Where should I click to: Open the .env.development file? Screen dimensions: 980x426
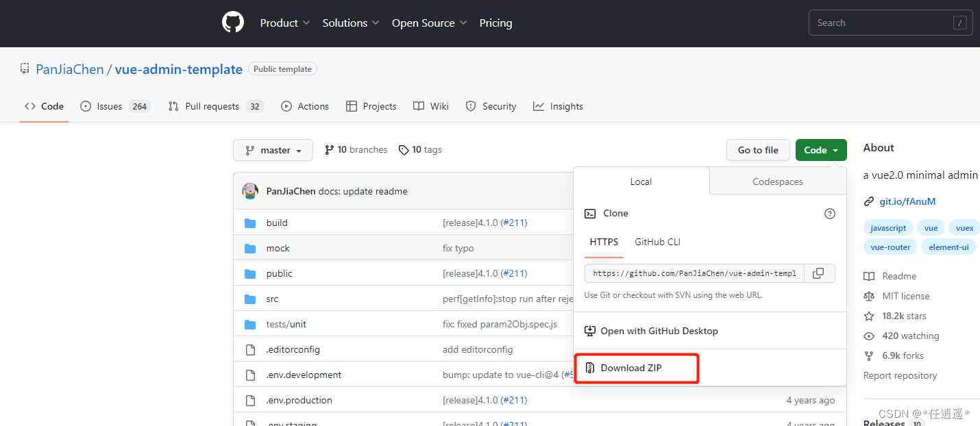pyautogui.click(x=304, y=375)
